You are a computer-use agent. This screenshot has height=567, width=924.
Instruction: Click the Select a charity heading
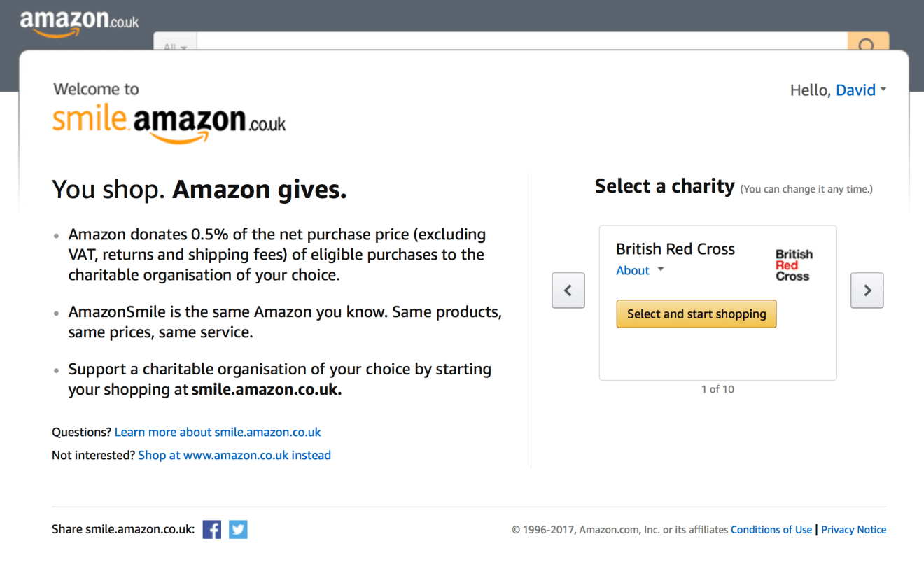[x=664, y=186]
